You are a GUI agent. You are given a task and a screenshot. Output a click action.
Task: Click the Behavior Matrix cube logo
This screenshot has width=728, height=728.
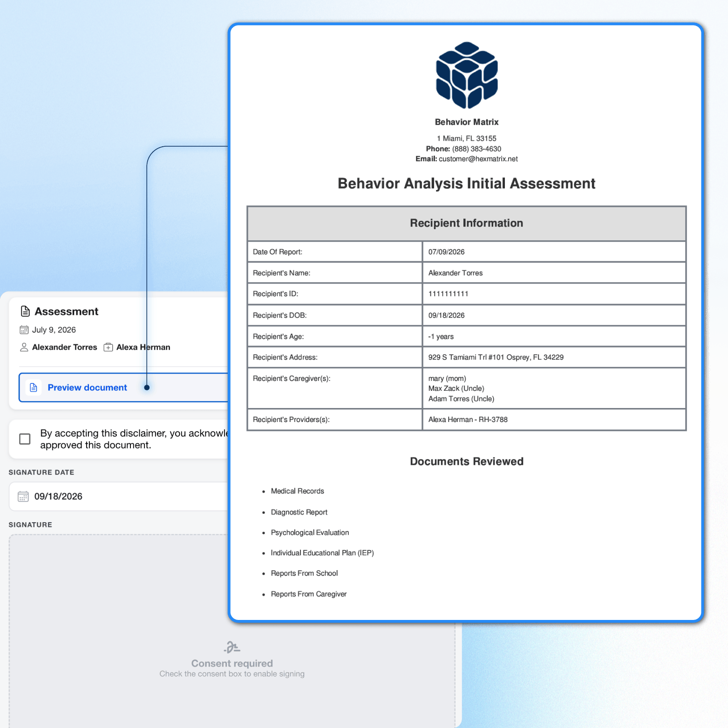tap(467, 75)
